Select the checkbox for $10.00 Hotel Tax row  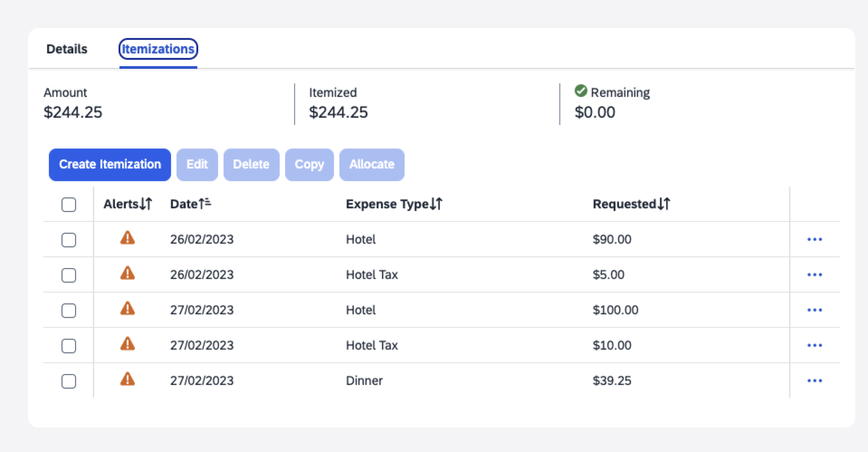(69, 346)
